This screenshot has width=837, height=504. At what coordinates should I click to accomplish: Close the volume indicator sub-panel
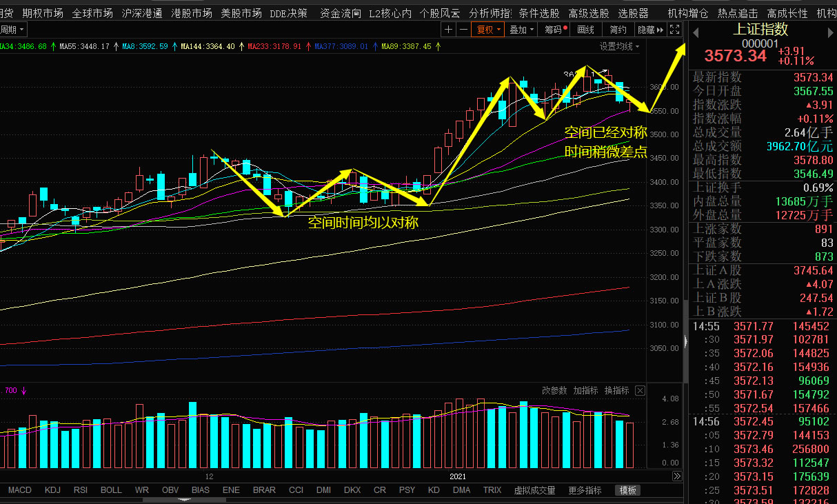click(640, 390)
